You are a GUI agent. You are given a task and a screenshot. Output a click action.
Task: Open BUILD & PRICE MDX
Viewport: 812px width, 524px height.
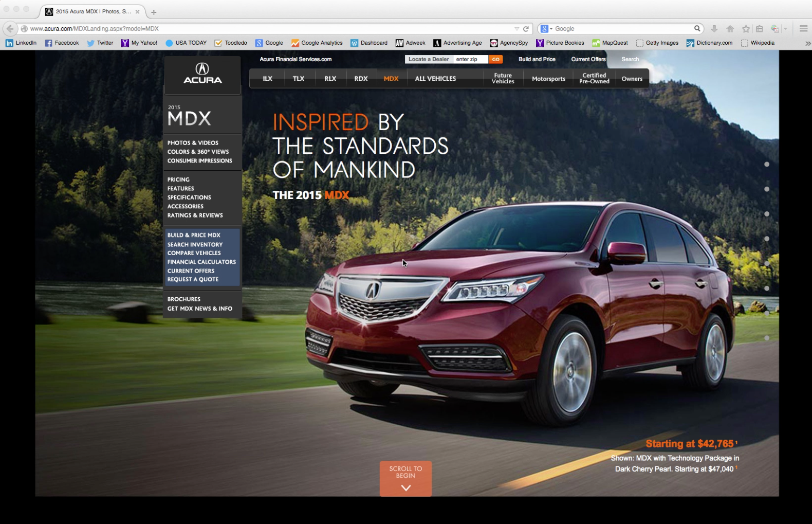(194, 235)
